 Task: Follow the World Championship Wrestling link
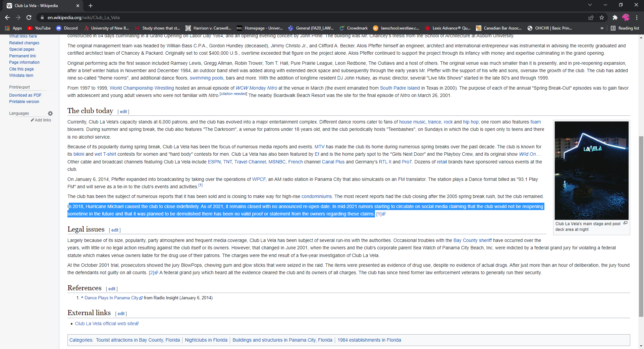pyautogui.click(x=142, y=88)
